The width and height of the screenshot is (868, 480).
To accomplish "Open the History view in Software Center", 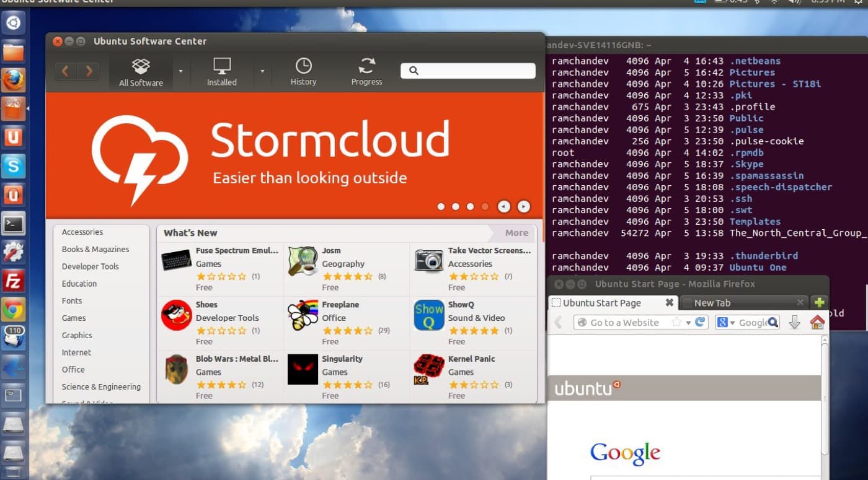I will pos(303,72).
